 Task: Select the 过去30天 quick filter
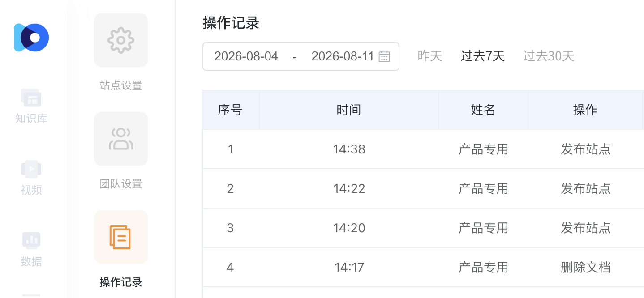click(x=549, y=56)
